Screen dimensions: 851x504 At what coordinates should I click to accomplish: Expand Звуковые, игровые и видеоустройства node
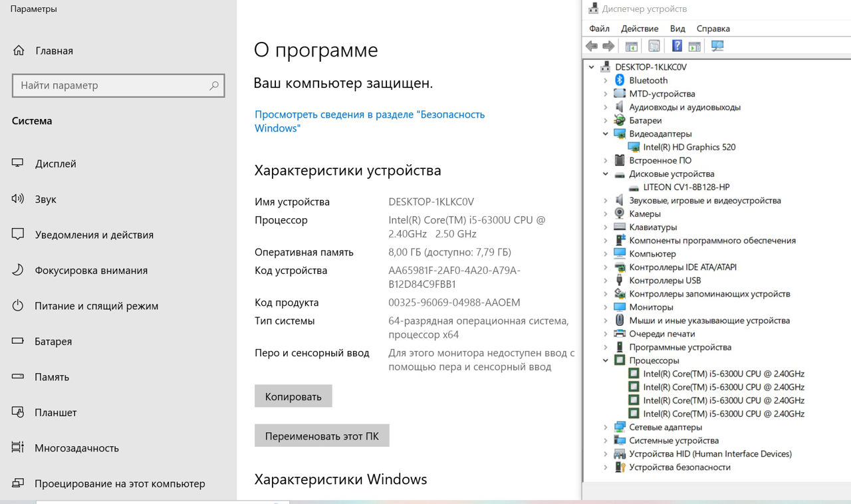pos(606,200)
